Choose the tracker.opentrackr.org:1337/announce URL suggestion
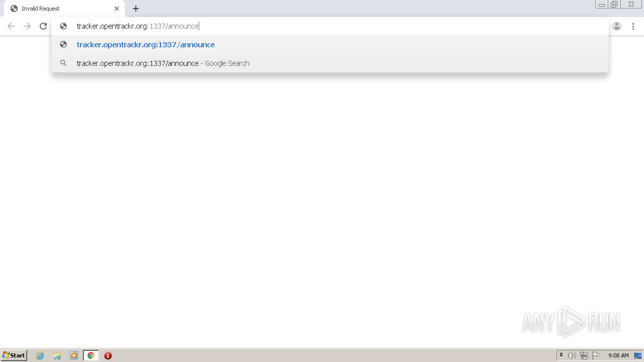Viewport: 644px width, 362px height. click(330, 45)
